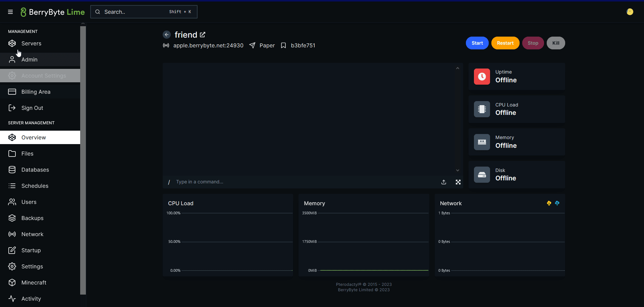
Task: Open server Settings in sidebar
Action: point(40,266)
